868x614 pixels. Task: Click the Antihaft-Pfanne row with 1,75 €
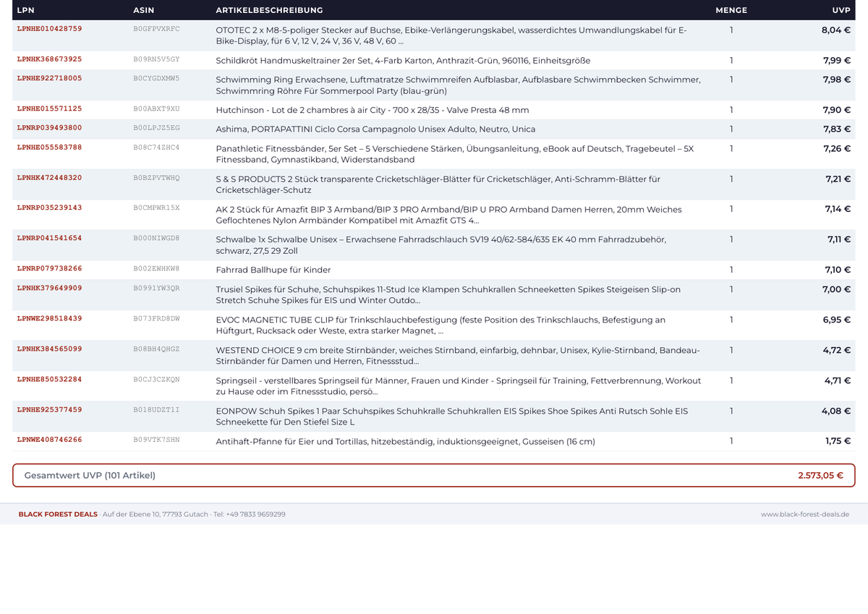click(434, 440)
